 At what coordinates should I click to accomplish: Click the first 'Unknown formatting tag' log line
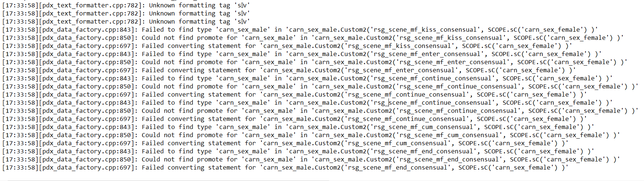[x=126, y=5]
